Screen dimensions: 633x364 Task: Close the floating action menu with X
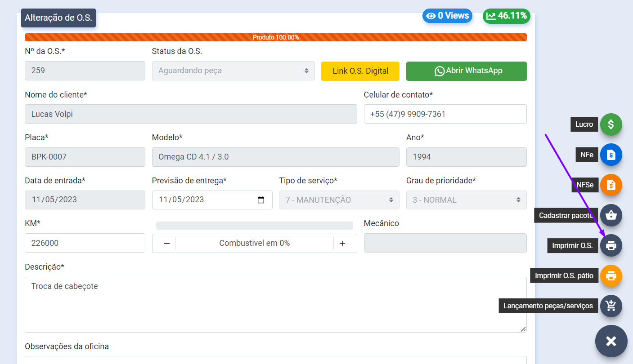tap(611, 341)
